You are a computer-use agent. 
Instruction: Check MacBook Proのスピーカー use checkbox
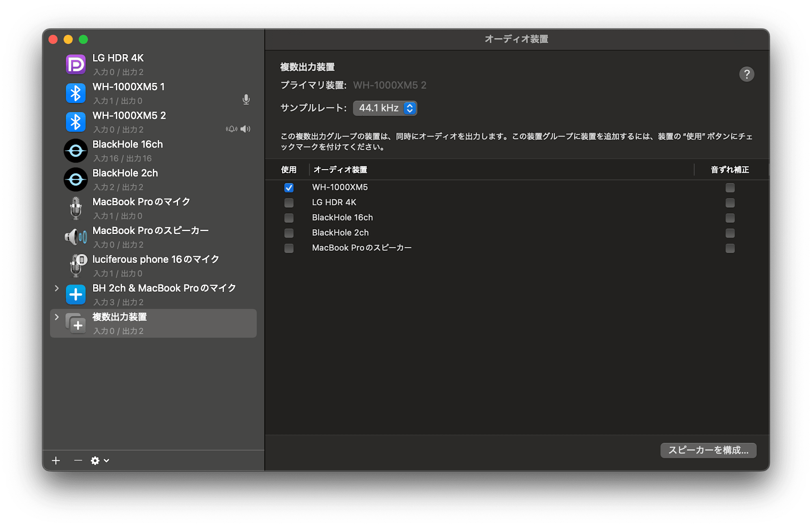[x=289, y=248]
